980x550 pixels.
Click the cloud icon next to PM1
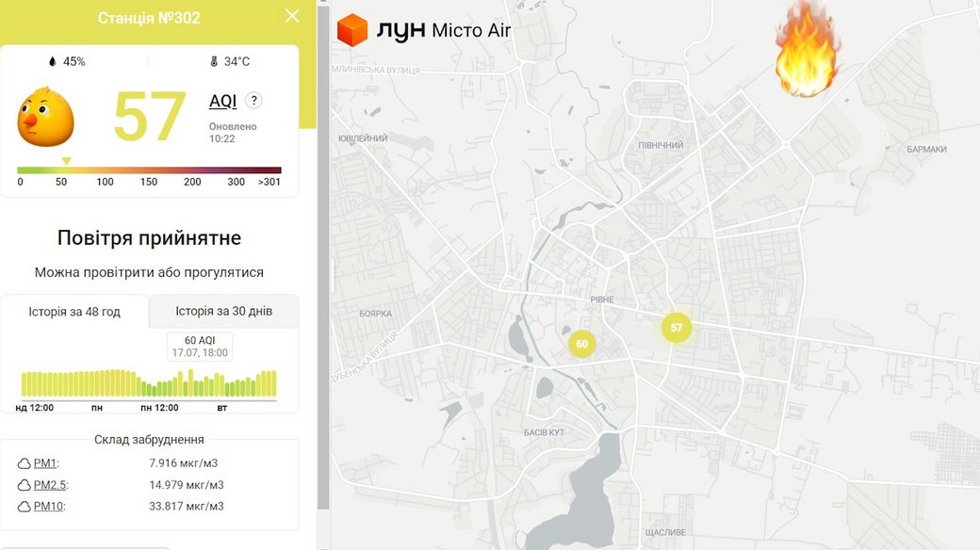tap(24, 463)
